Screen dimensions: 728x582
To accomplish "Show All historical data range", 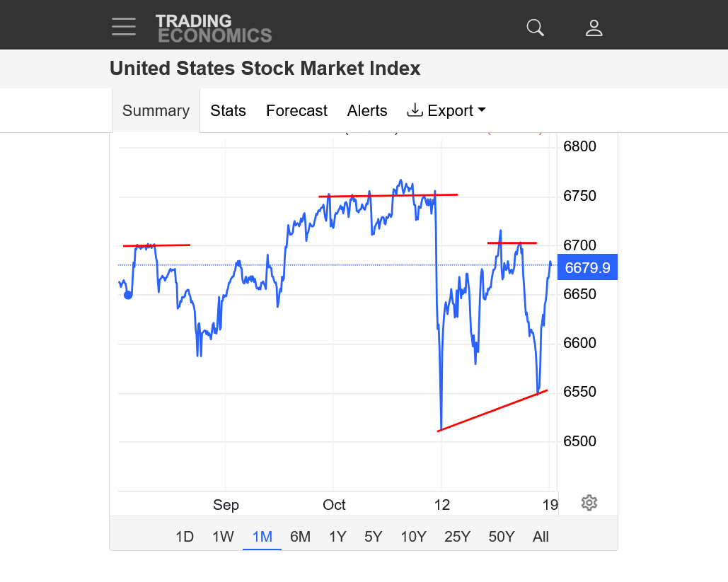I will point(541,537).
